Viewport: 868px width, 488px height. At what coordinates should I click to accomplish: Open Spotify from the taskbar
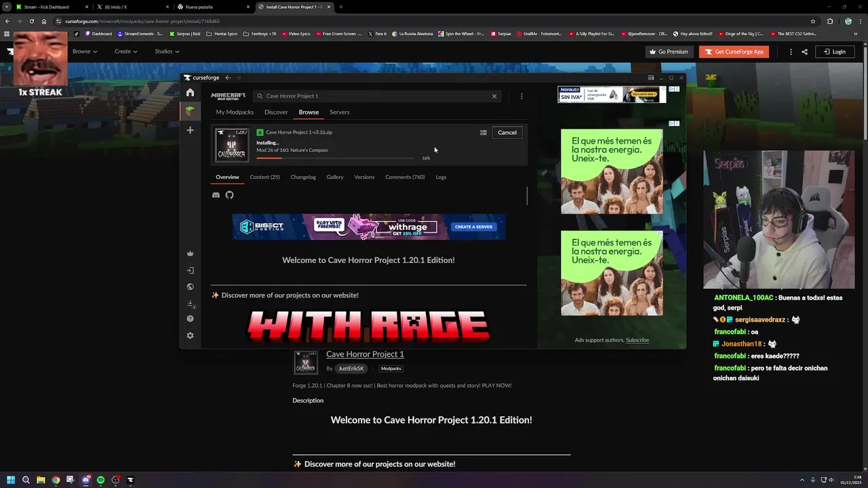click(x=100, y=480)
